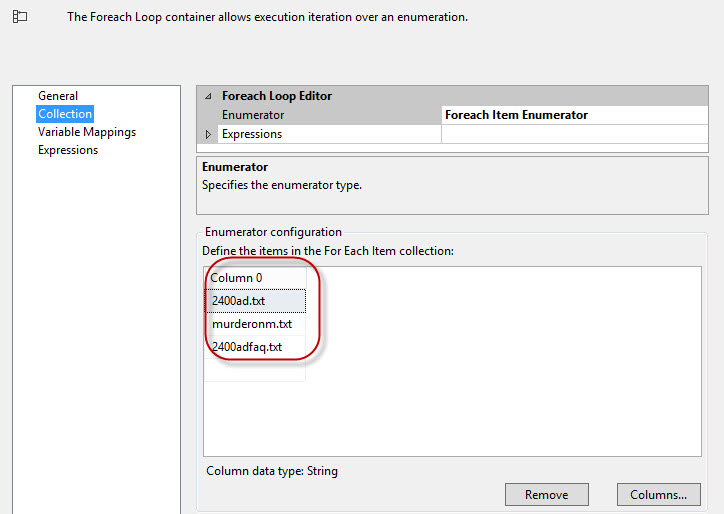The width and height of the screenshot is (724, 514).
Task: Switch to the Variable Mappings page
Action: (x=87, y=132)
